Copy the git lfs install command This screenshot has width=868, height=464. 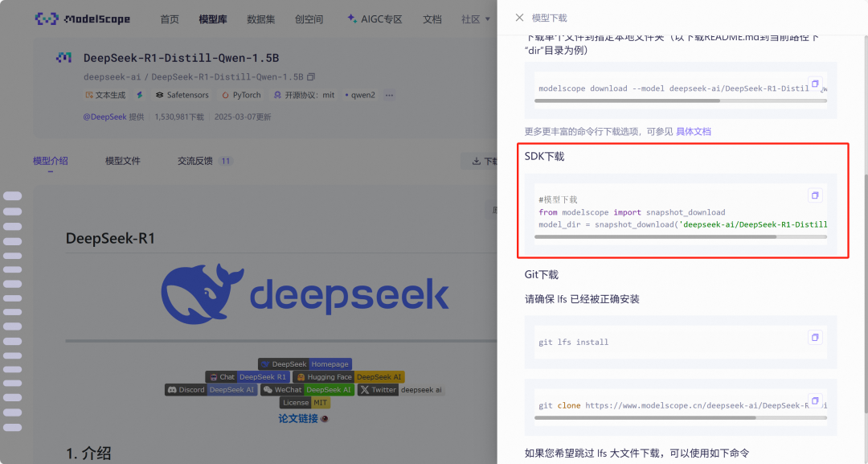(x=815, y=337)
